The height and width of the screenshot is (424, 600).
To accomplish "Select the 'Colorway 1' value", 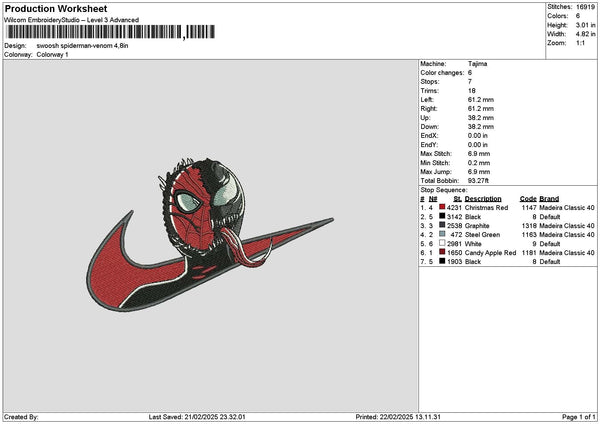I will click(x=52, y=55).
